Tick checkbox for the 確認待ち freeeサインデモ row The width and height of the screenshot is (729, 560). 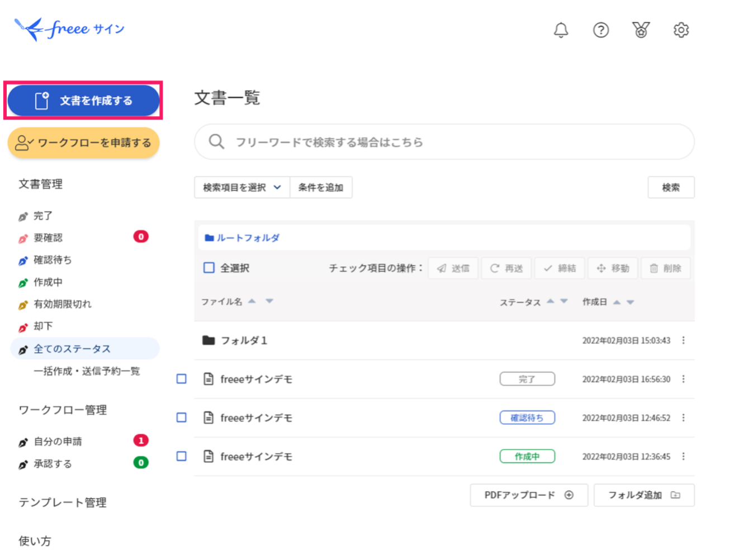coord(181,417)
